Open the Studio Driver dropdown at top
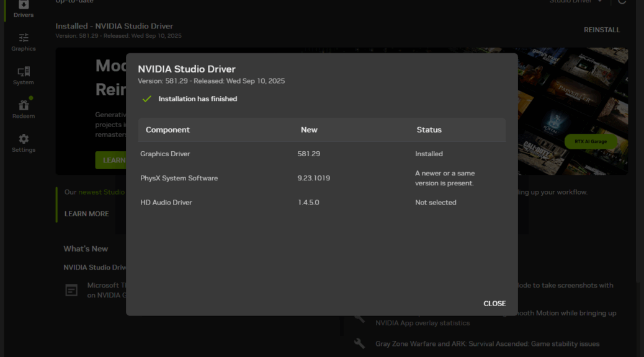Viewport: 644px width, 357px height. coord(576,2)
